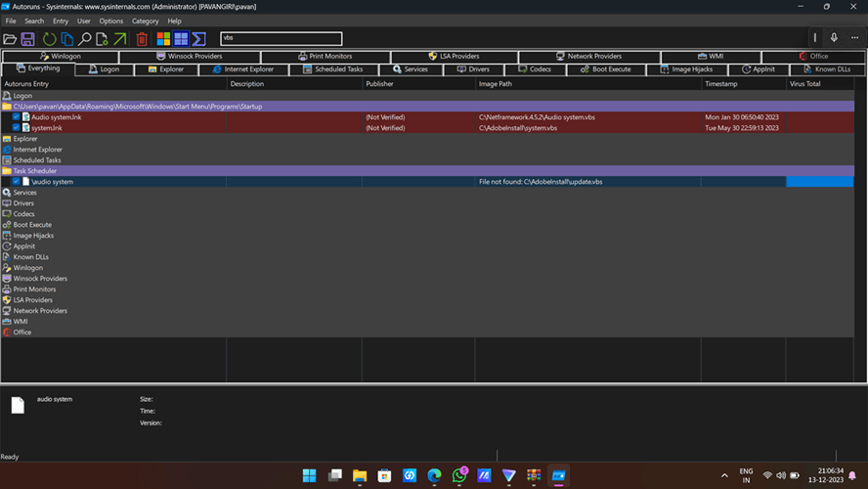Switch to the Known DLLs tab
This screenshot has height=489, width=868.
[828, 69]
